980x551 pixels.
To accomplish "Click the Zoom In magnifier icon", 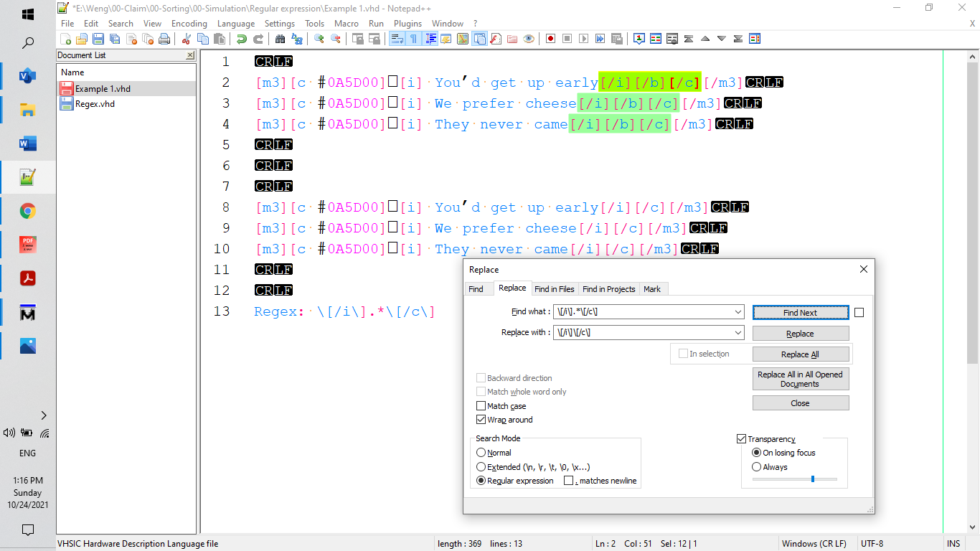I will pos(319,39).
